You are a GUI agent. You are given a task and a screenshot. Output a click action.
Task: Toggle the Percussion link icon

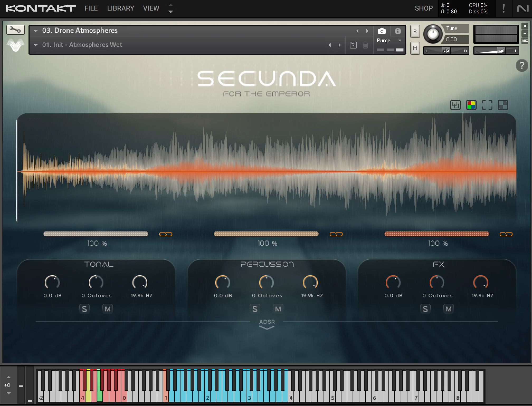click(x=336, y=234)
